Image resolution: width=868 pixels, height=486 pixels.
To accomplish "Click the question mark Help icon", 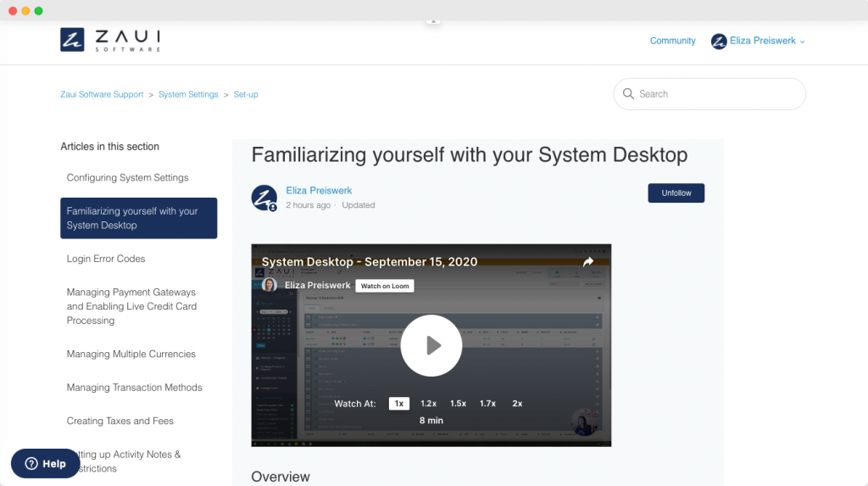I will point(31,463).
